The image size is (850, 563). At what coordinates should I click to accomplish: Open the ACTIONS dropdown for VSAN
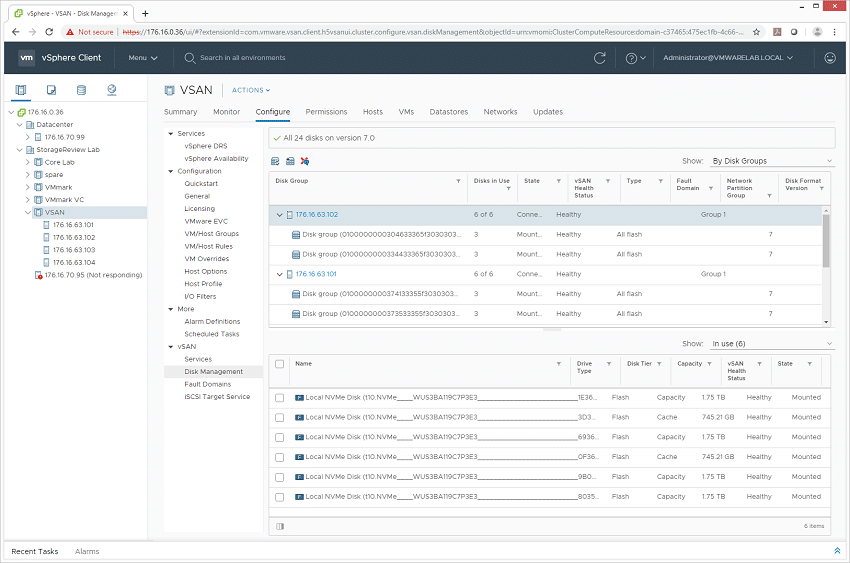point(251,90)
